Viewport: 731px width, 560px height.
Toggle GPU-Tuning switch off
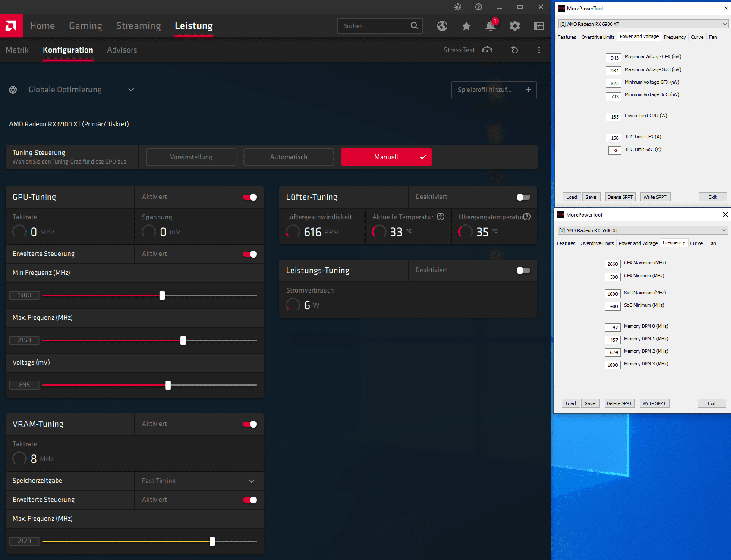(250, 197)
